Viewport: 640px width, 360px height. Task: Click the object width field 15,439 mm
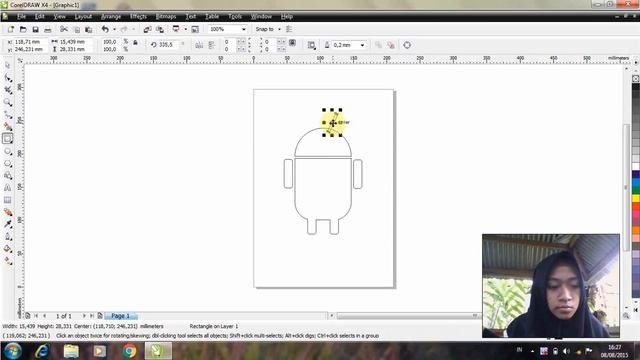tap(75, 42)
